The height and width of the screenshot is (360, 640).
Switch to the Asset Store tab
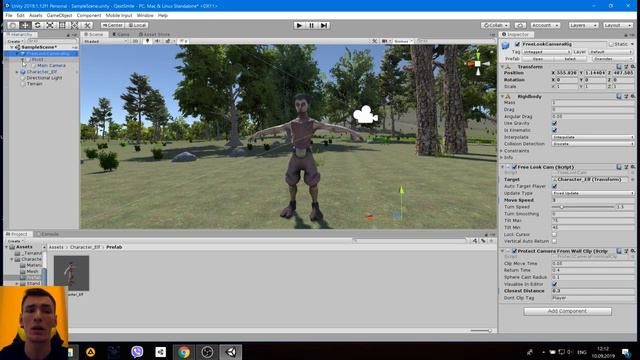154,35
